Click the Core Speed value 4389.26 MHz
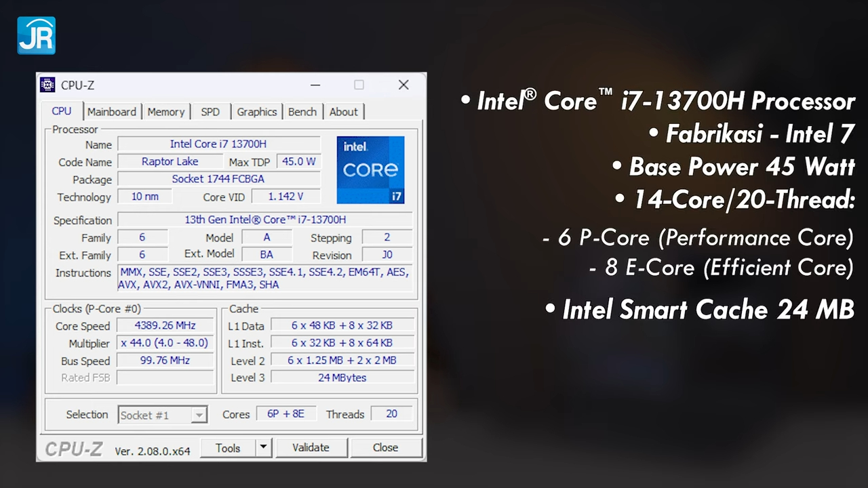Image resolution: width=868 pixels, height=488 pixels. [165, 325]
